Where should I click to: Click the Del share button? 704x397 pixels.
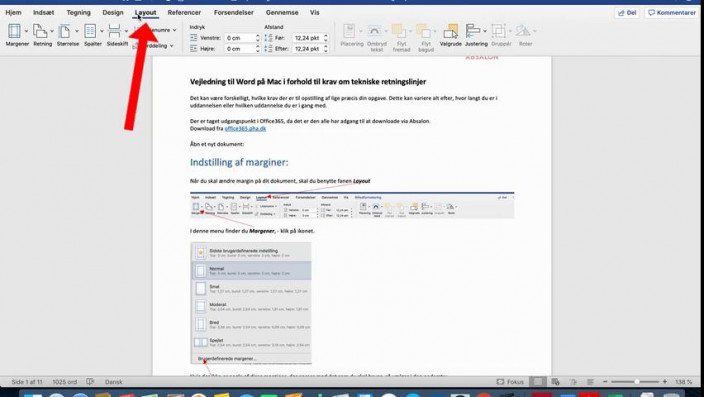pos(627,13)
